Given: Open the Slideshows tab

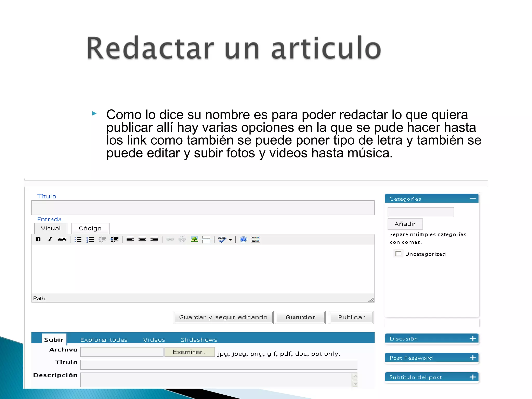Looking at the screenshot, I should pos(199,340).
